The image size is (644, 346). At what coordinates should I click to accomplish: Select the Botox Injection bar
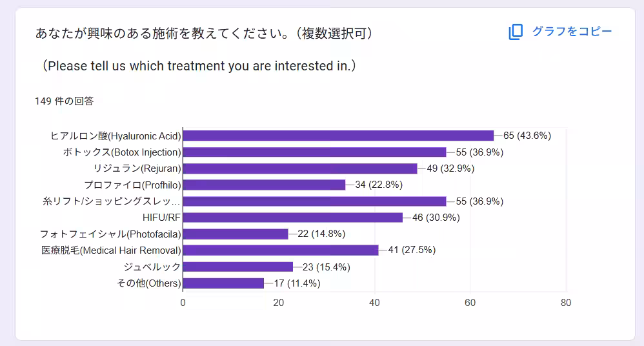(315, 152)
